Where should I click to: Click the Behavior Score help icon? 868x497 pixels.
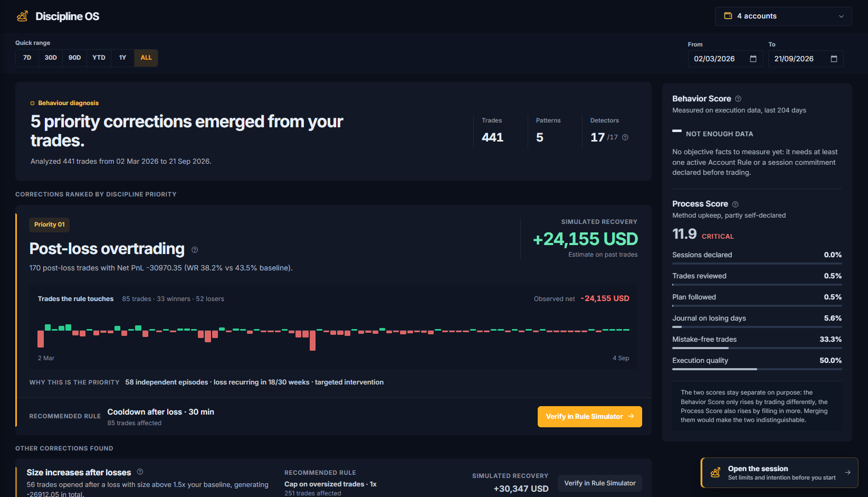[738, 99]
